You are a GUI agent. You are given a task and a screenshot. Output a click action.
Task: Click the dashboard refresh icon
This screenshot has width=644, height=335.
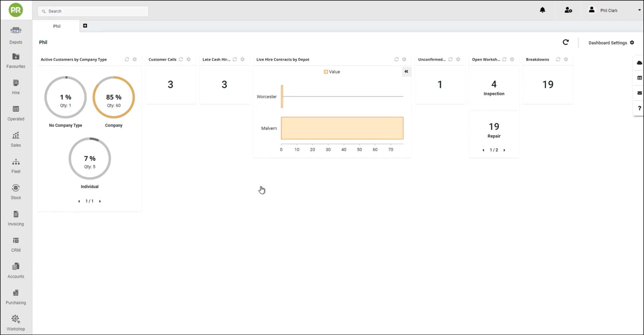pos(566,42)
